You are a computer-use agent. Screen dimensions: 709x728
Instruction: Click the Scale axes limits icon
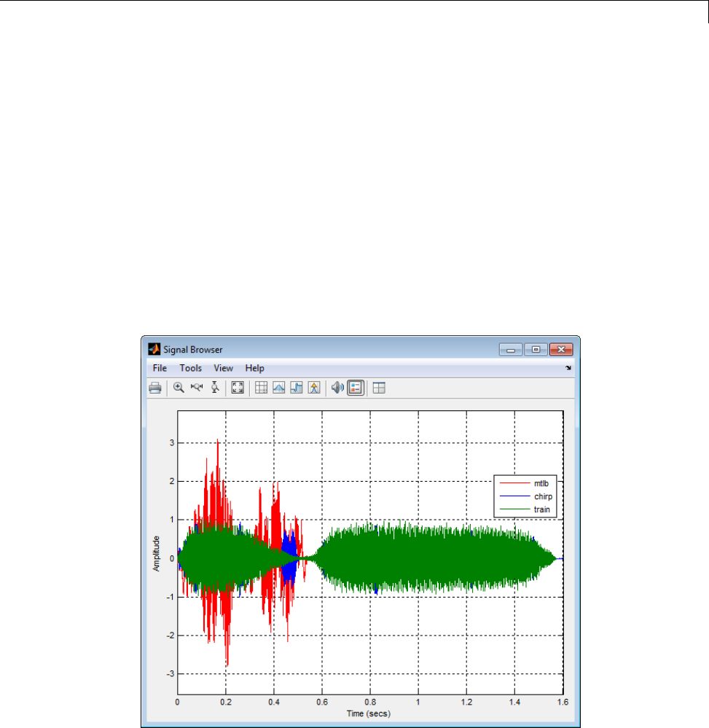tap(238, 388)
